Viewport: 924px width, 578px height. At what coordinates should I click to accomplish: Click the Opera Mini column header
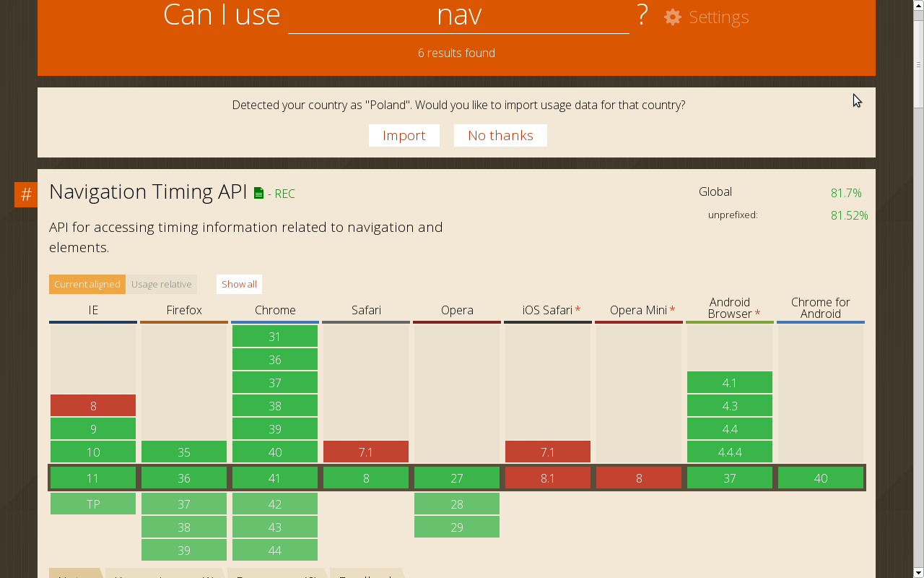(639, 310)
